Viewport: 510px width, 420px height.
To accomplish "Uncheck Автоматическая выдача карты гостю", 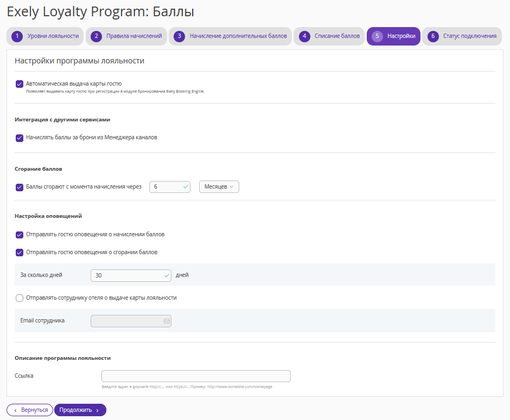I will (x=20, y=84).
